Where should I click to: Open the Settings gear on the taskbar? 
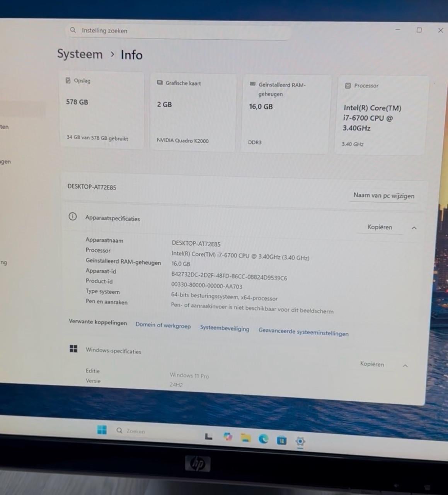tap(300, 441)
